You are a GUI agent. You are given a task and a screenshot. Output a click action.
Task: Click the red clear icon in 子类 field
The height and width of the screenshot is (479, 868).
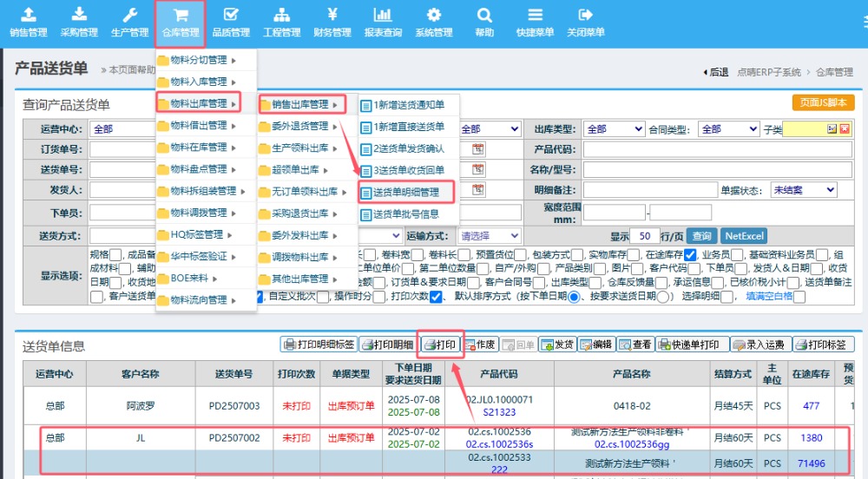point(845,129)
